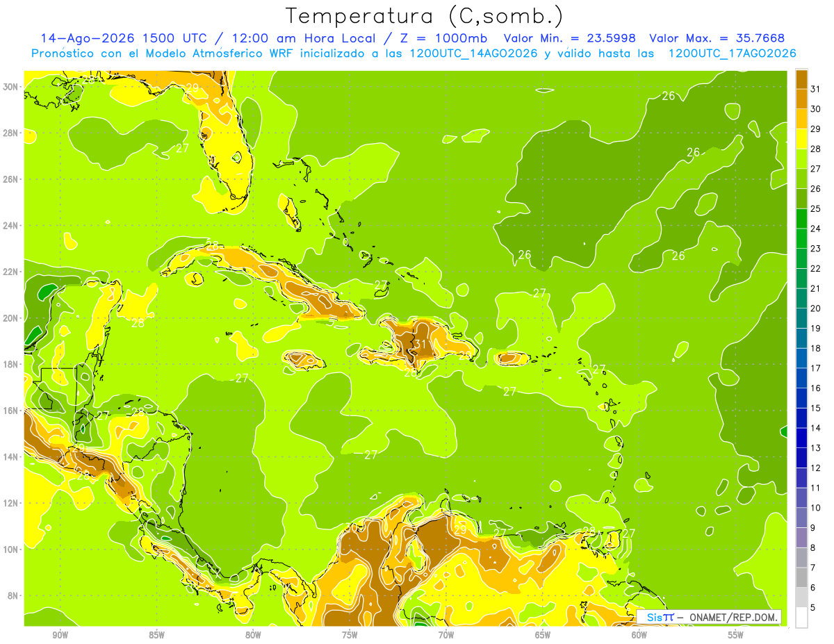The width and height of the screenshot is (834, 644).
Task: Click legend swatch between 29 and 30
Action: pos(801,119)
